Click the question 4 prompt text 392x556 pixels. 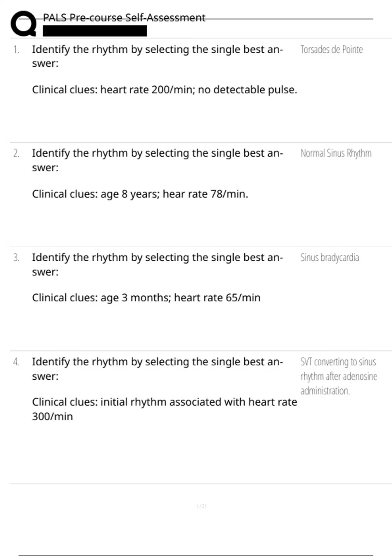click(157, 369)
